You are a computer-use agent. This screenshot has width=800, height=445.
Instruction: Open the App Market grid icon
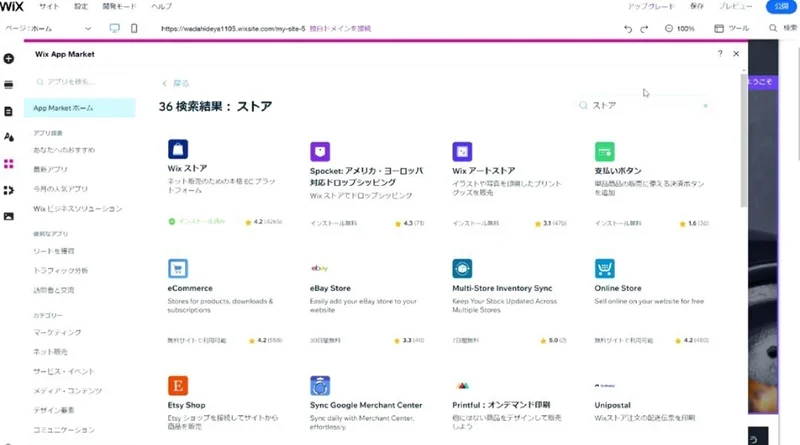pyautogui.click(x=9, y=164)
